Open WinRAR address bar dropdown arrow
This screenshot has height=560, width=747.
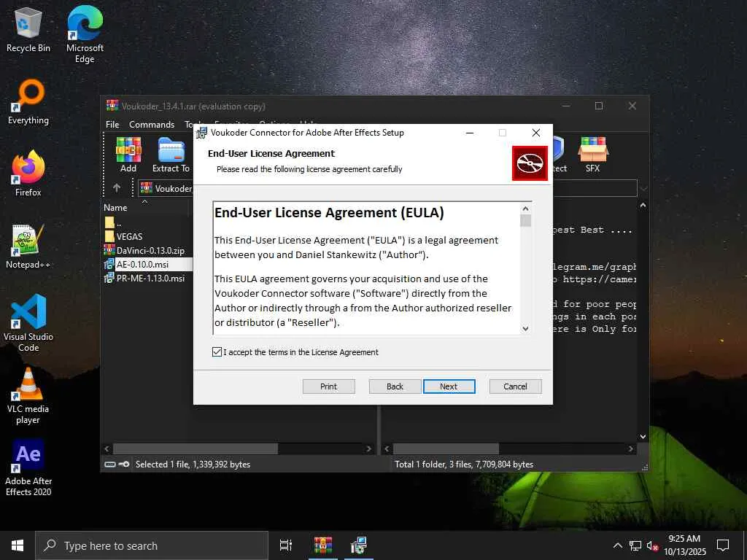click(x=643, y=189)
